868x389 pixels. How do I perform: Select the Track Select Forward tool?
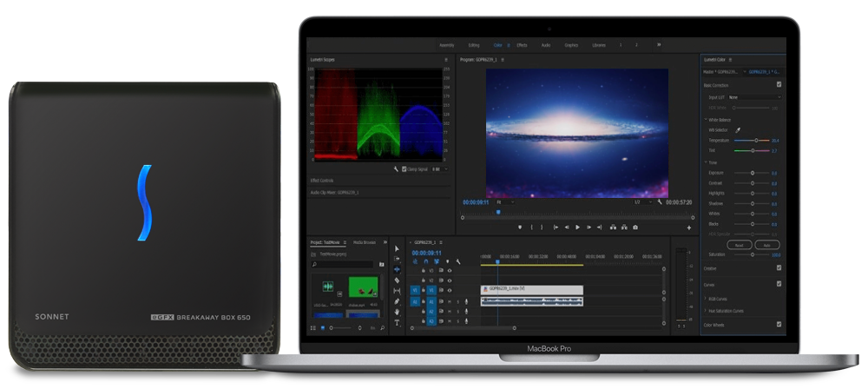click(397, 259)
